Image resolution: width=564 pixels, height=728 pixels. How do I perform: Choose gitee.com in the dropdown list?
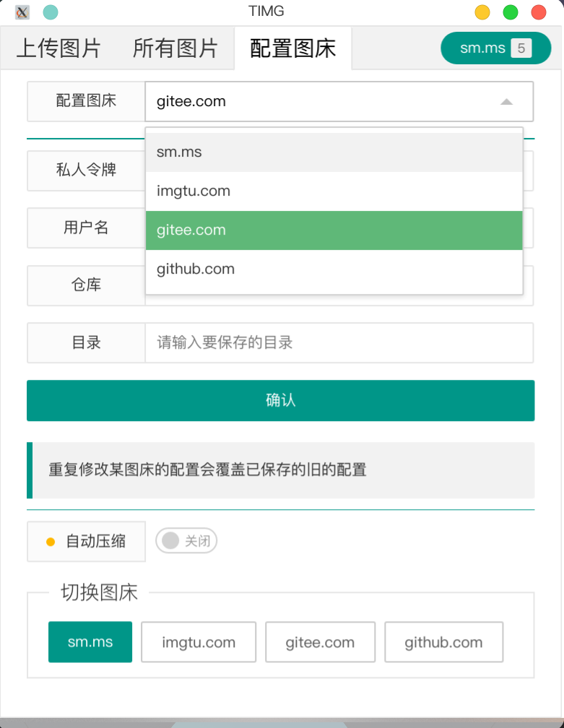334,230
